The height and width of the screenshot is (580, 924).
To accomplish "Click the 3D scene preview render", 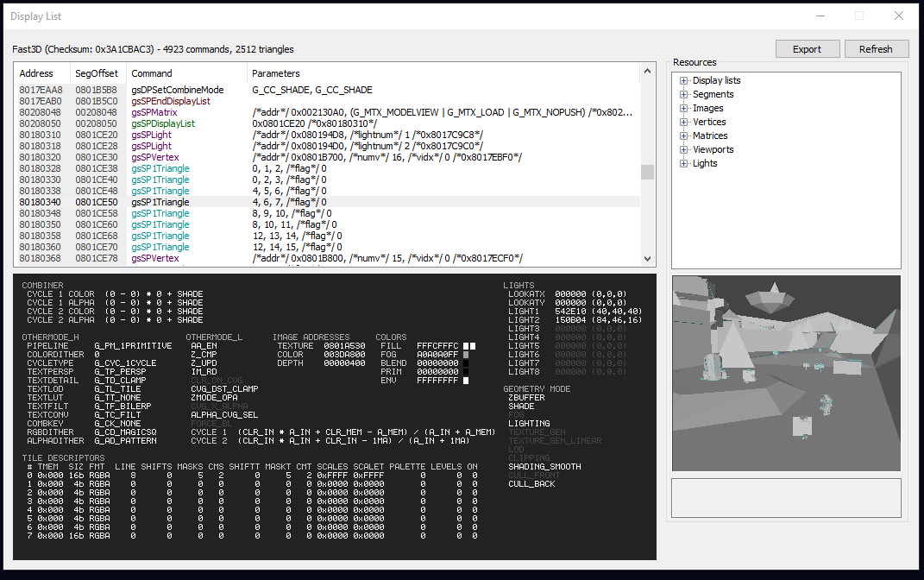I will 785,372.
